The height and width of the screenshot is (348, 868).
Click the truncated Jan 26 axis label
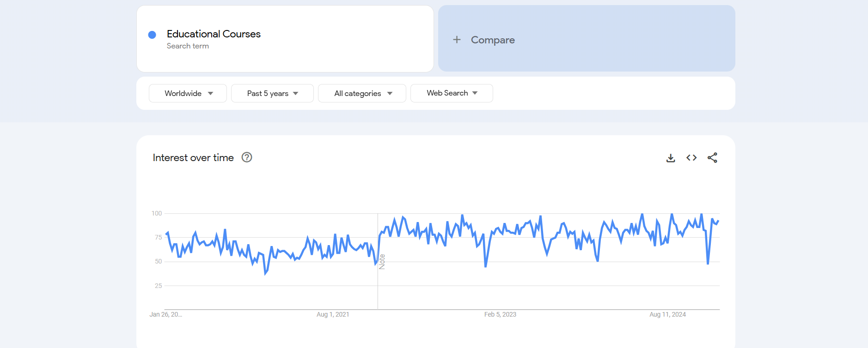[166, 314]
